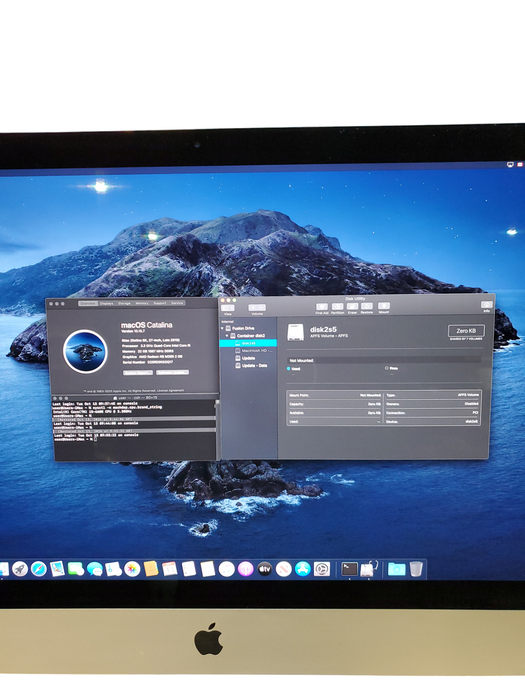Open Apple TV from the Dock
525x700 pixels.
coord(264,569)
